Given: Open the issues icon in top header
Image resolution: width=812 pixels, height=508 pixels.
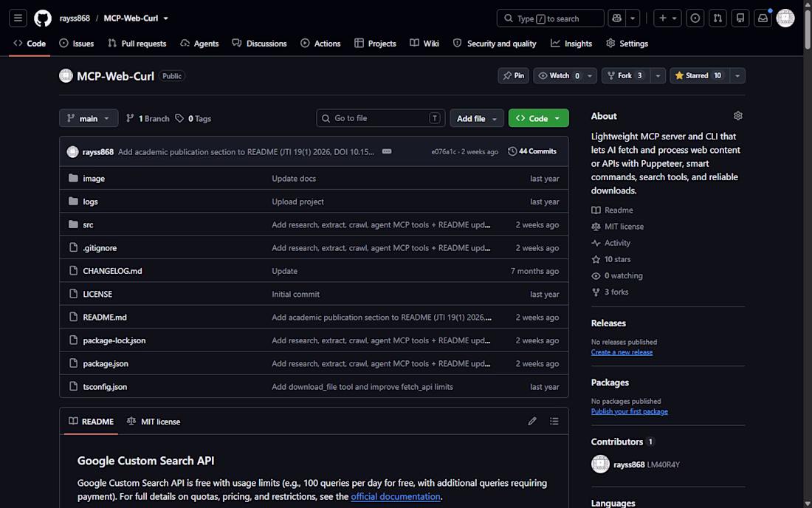Looking at the screenshot, I should 695,18.
